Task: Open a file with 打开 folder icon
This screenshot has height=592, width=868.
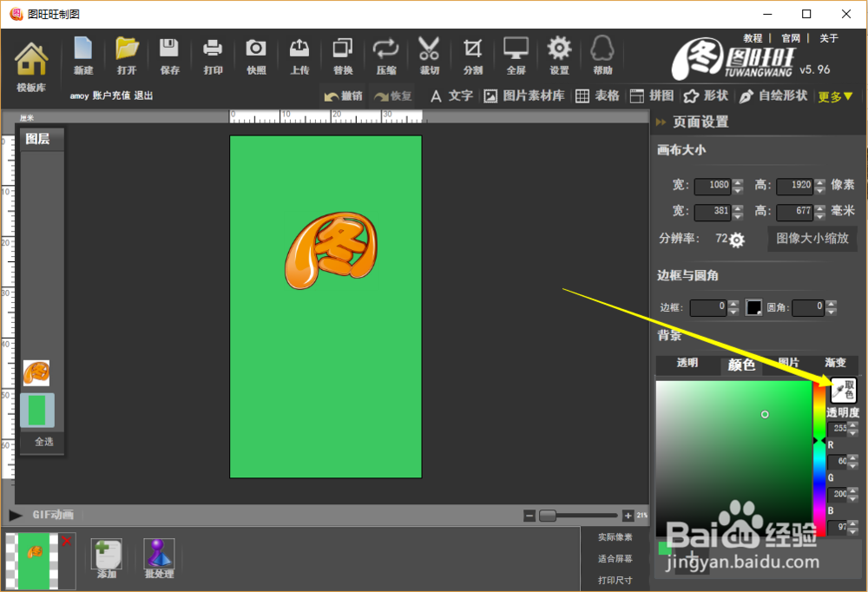Action: 127,56
